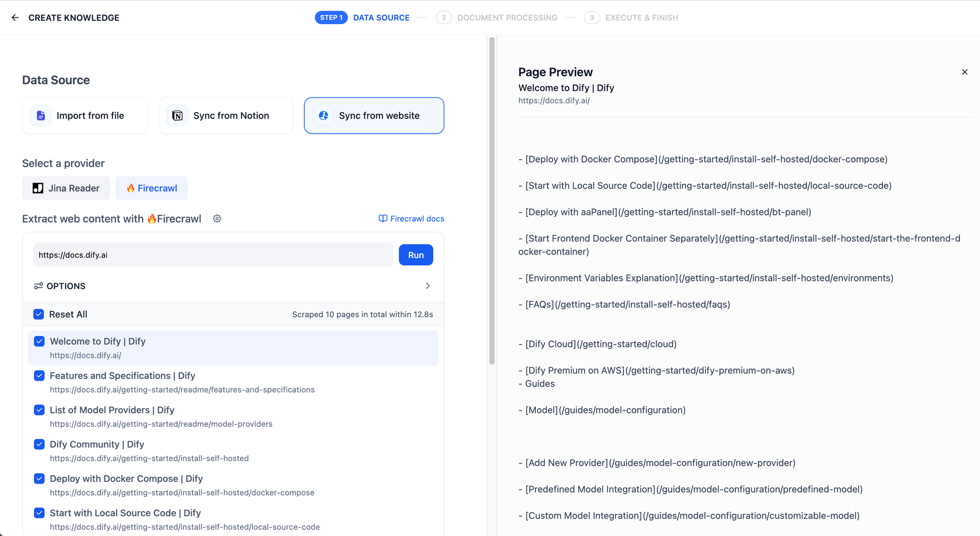Expand the OPTIONS section
Image resolution: width=980 pixels, height=536 pixels.
428,286
